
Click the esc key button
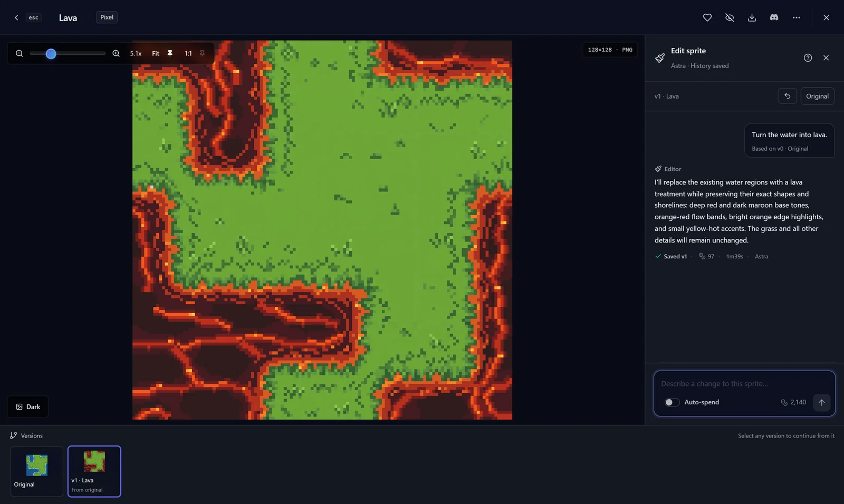pyautogui.click(x=33, y=17)
